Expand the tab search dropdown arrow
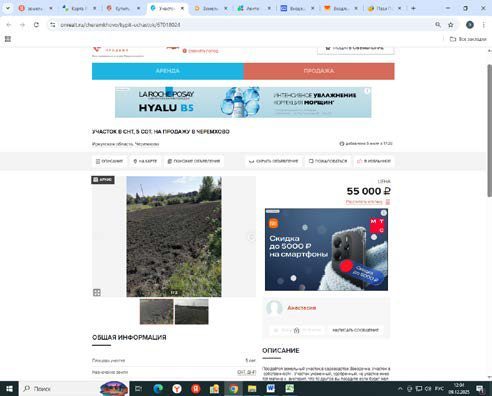The width and height of the screenshot is (492, 396). [x=7, y=8]
